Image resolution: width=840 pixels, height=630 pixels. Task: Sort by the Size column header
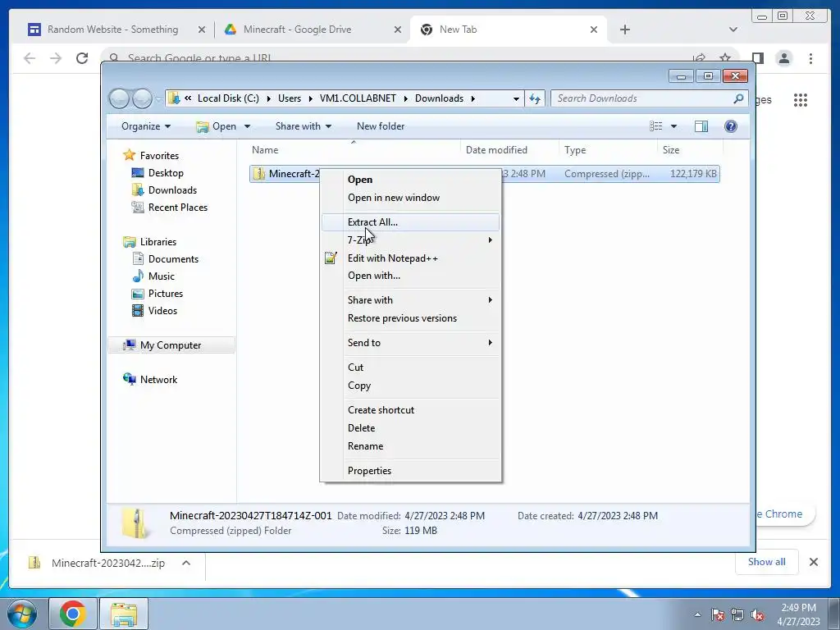tap(690, 150)
